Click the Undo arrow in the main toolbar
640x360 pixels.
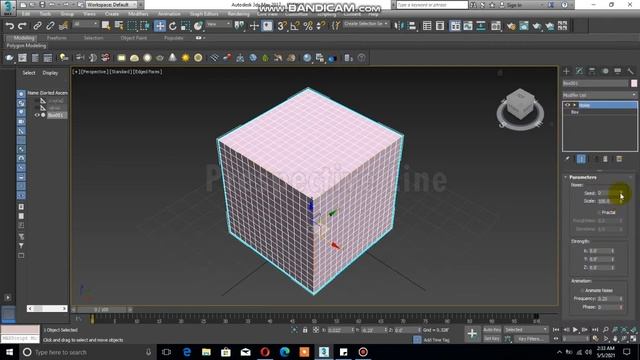(9, 26)
